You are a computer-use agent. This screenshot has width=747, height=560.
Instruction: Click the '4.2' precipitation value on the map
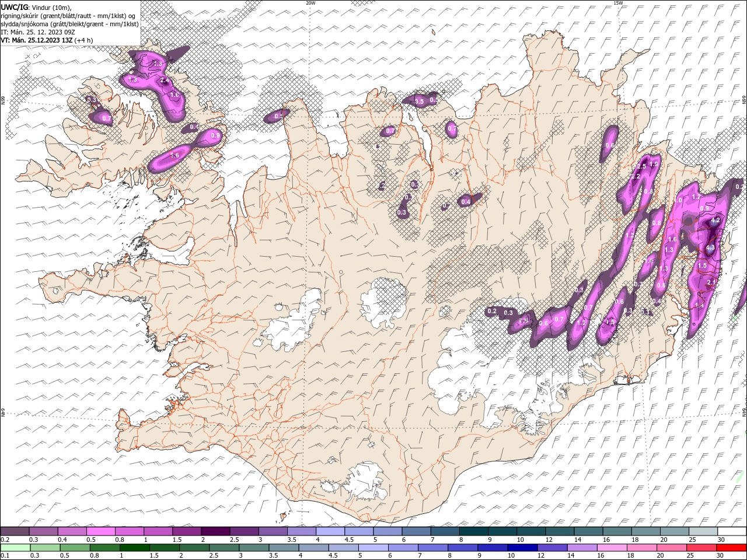(715, 221)
